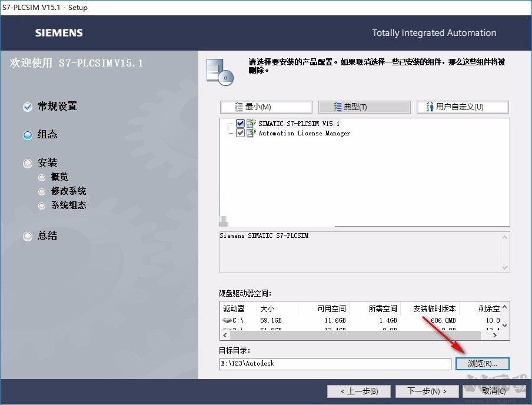Image resolution: width=532 pixels, height=405 pixels.
Task: Click drive table scroll left arrow
Action: point(225,335)
